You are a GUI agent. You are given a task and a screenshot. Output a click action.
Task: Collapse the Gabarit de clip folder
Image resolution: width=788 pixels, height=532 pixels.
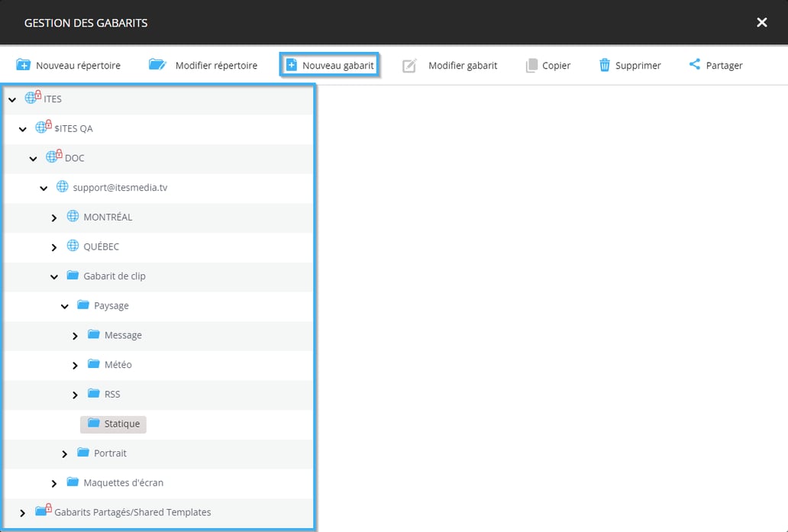[54, 277]
